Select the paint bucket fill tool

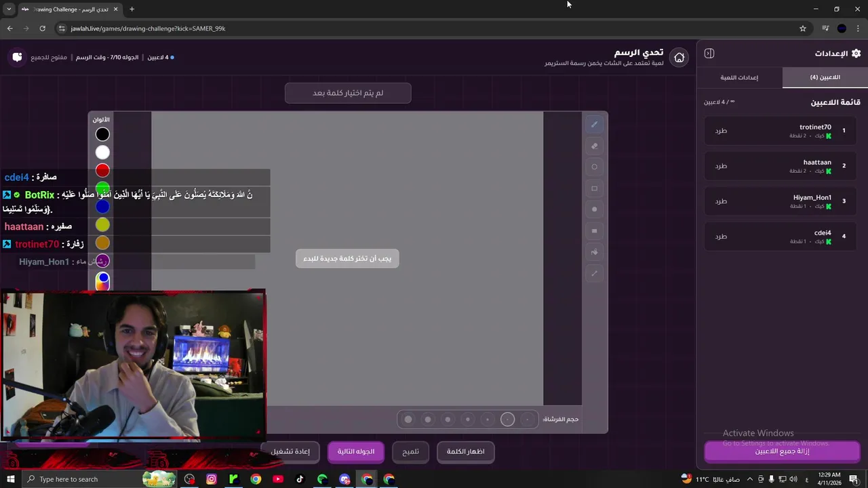click(x=594, y=252)
